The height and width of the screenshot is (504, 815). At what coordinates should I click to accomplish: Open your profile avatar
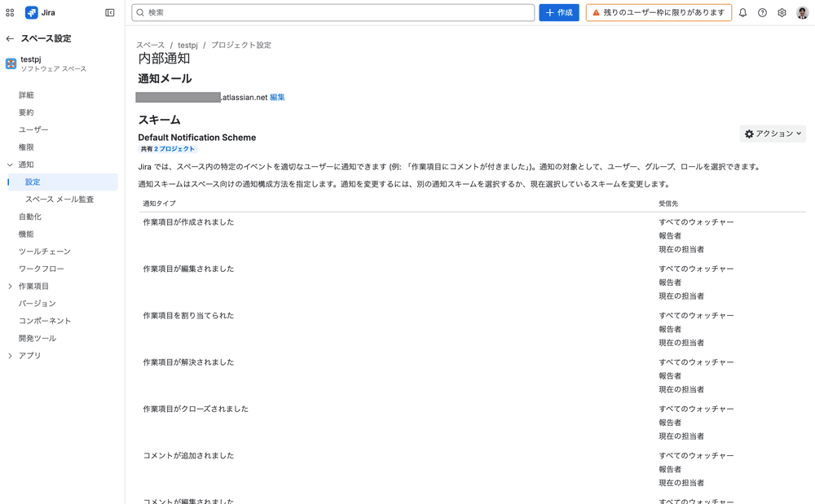(x=802, y=12)
